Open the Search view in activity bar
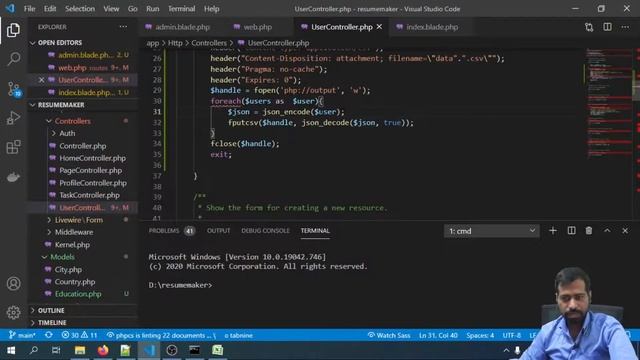Screen dimensions: 640x360 [13, 59]
